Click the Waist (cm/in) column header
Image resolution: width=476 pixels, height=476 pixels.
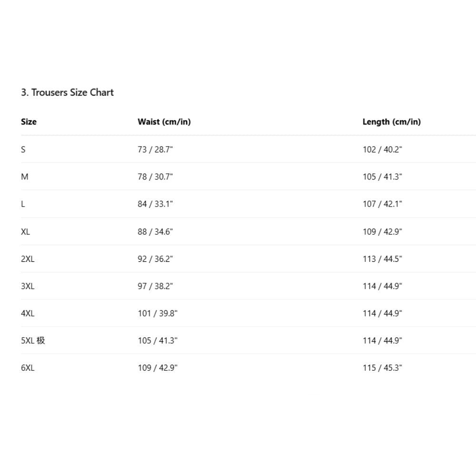(164, 122)
